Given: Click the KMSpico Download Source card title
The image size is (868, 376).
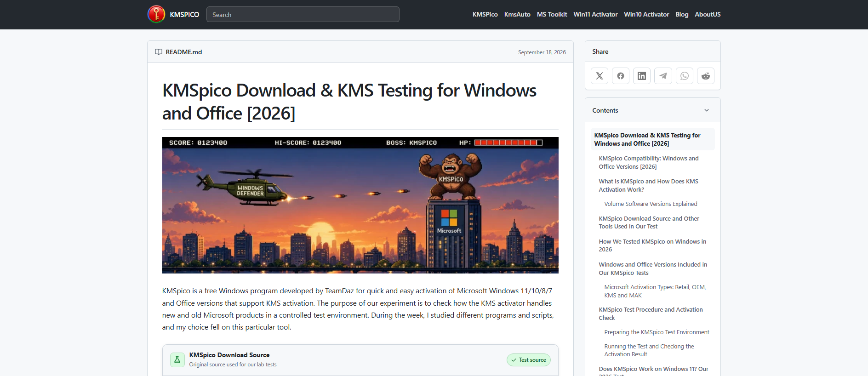Looking at the screenshot, I should (229, 355).
